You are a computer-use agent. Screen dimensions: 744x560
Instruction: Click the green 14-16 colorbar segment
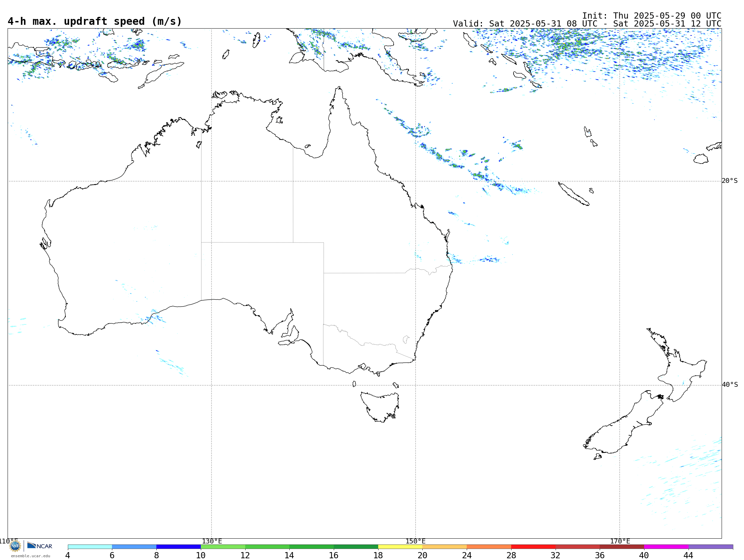(x=312, y=547)
